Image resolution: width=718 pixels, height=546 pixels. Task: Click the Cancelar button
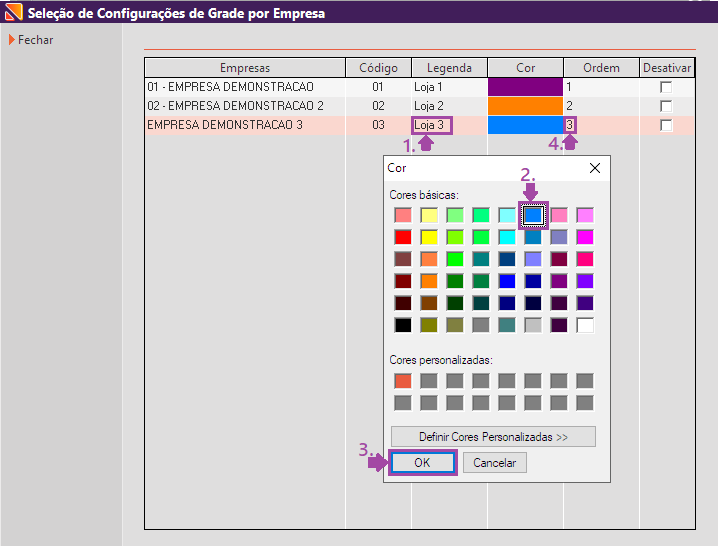(x=495, y=463)
